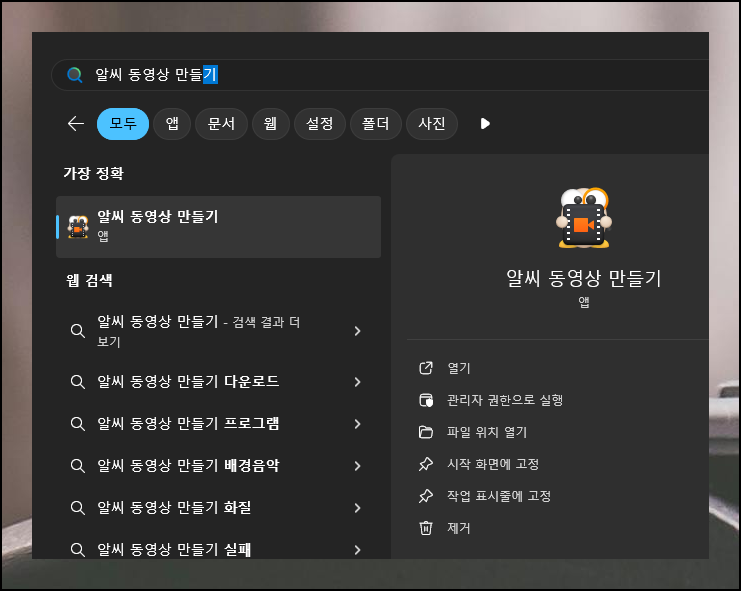Choose 관리자 권한으로 실행
The height and width of the screenshot is (591, 741).
click(x=505, y=400)
